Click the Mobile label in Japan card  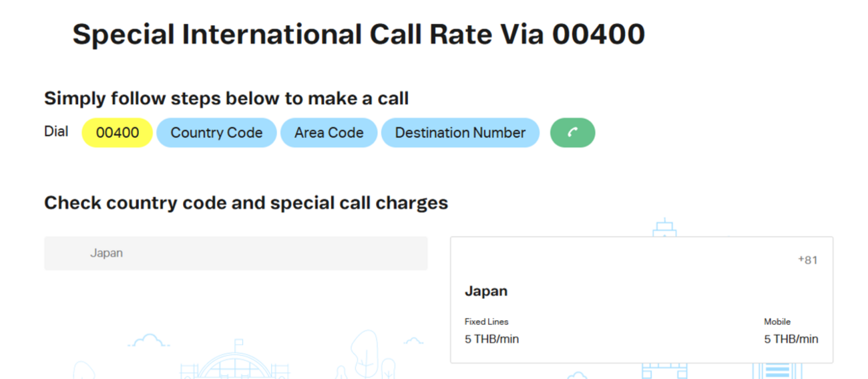[x=777, y=322]
